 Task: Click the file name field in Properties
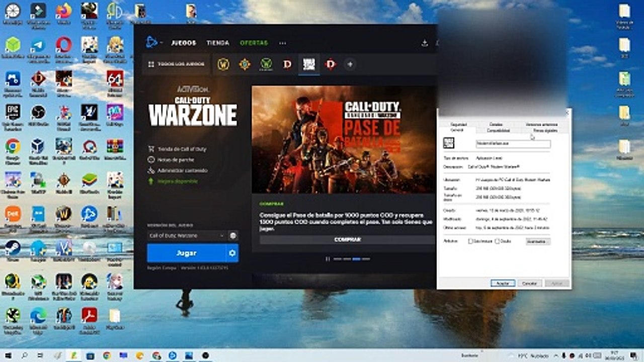click(x=513, y=144)
